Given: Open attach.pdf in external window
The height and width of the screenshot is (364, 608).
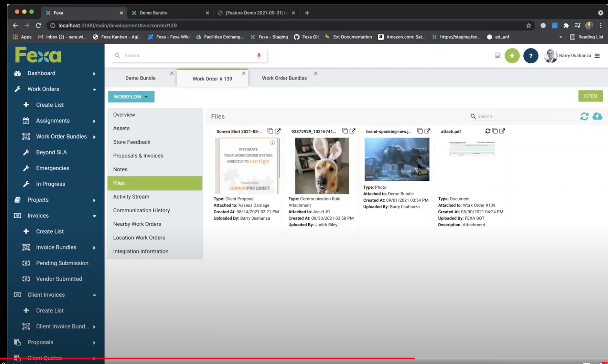Looking at the screenshot, I should click(502, 131).
